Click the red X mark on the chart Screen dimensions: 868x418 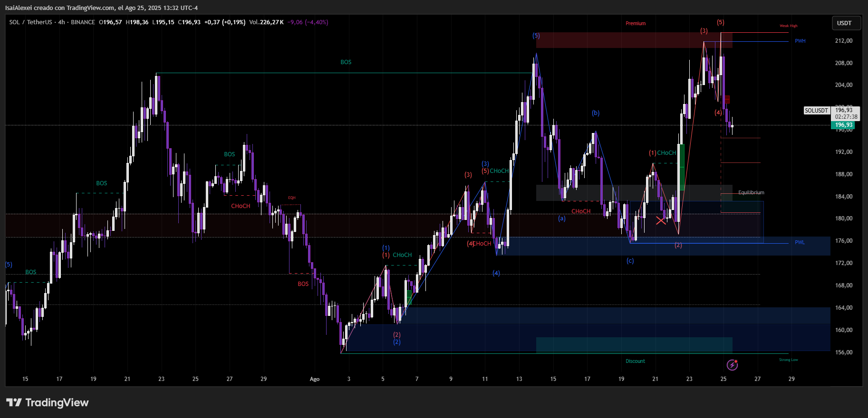(661, 220)
